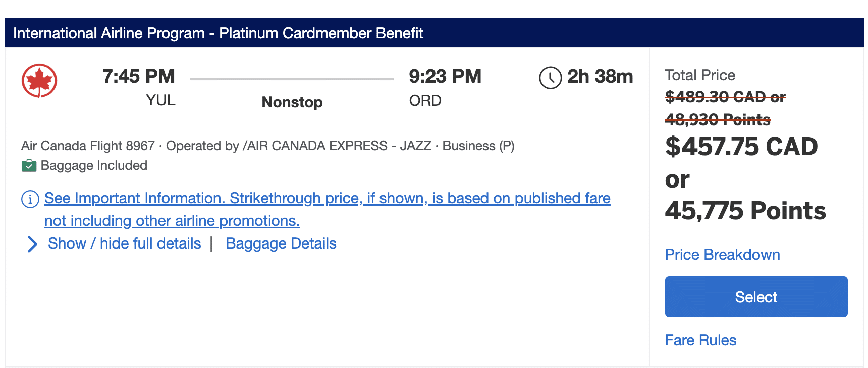Screen dimensions: 868x368
Task: Click the circled info icon
Action: coord(30,199)
